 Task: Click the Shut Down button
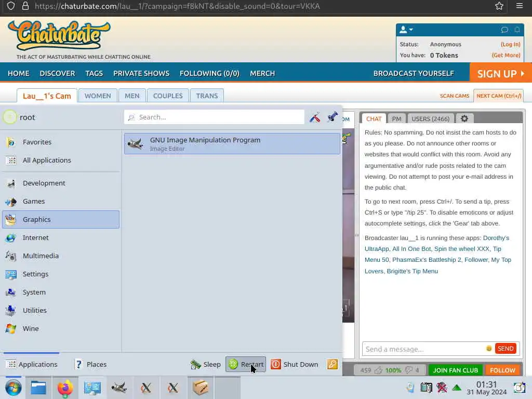click(295, 364)
